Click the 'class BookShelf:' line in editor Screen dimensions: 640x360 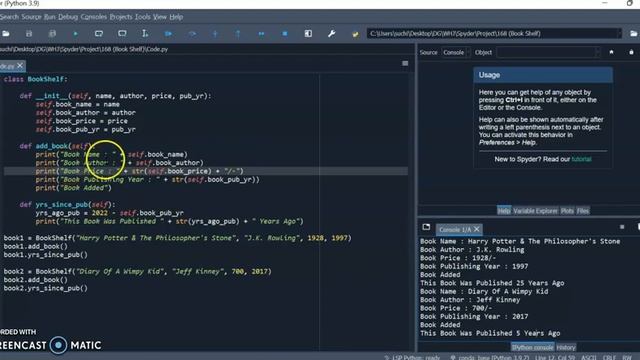[x=36, y=79]
